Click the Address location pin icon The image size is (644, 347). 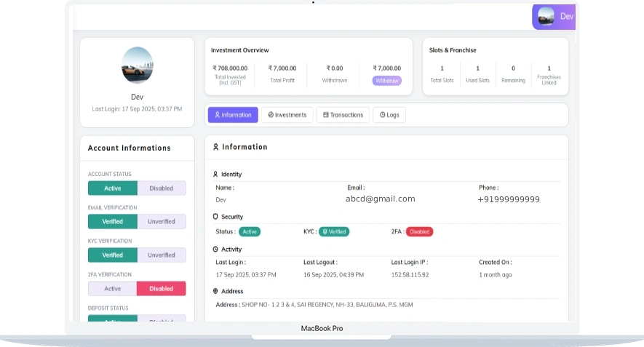tap(215, 292)
